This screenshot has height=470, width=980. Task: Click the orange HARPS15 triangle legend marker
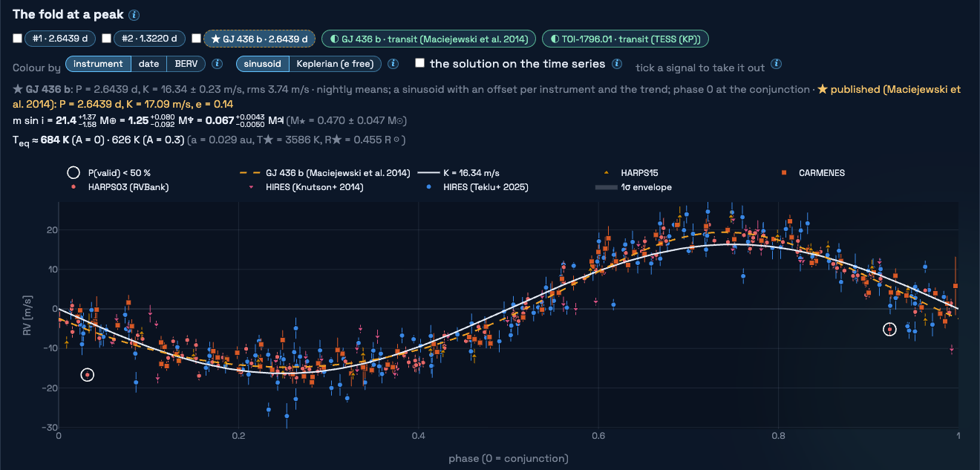[x=608, y=173]
